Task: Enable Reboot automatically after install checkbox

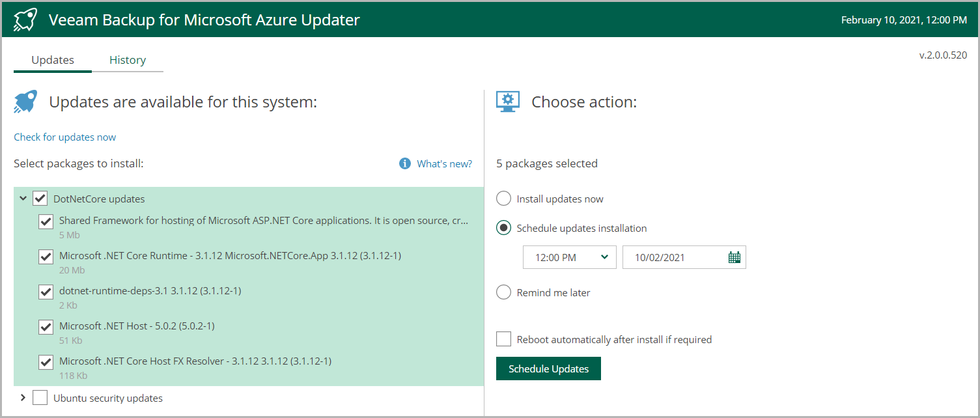Action: coord(503,339)
